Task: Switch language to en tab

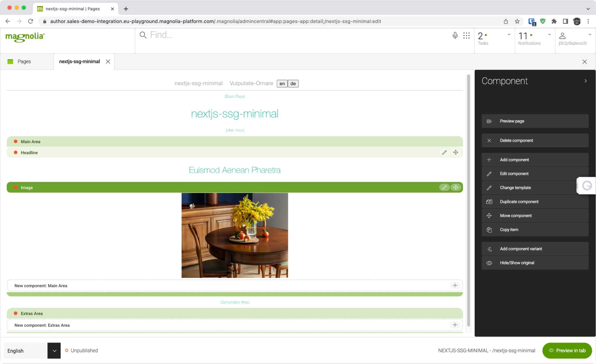Action: (x=282, y=83)
